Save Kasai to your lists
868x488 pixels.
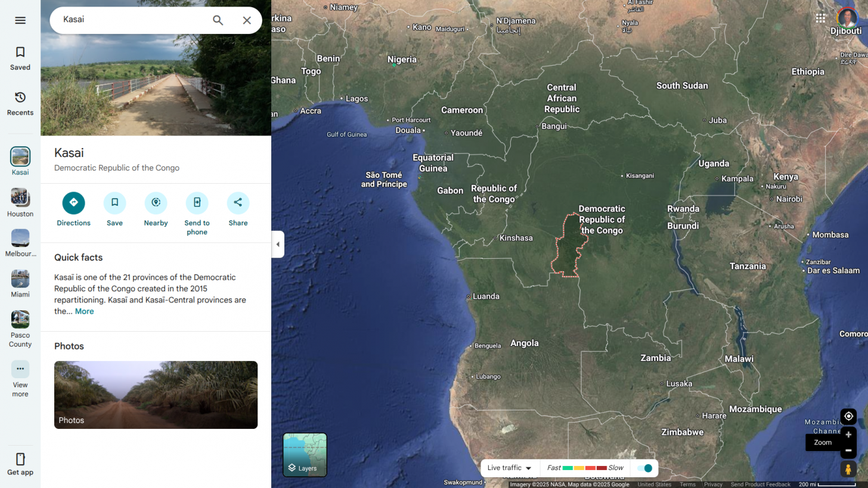point(114,203)
